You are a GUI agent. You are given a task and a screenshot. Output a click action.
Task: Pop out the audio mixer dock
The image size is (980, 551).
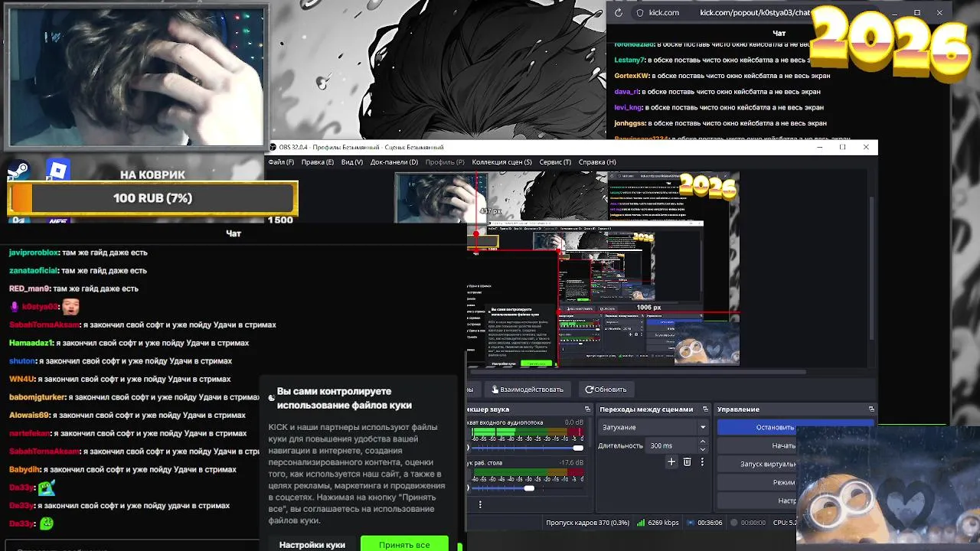coord(588,409)
